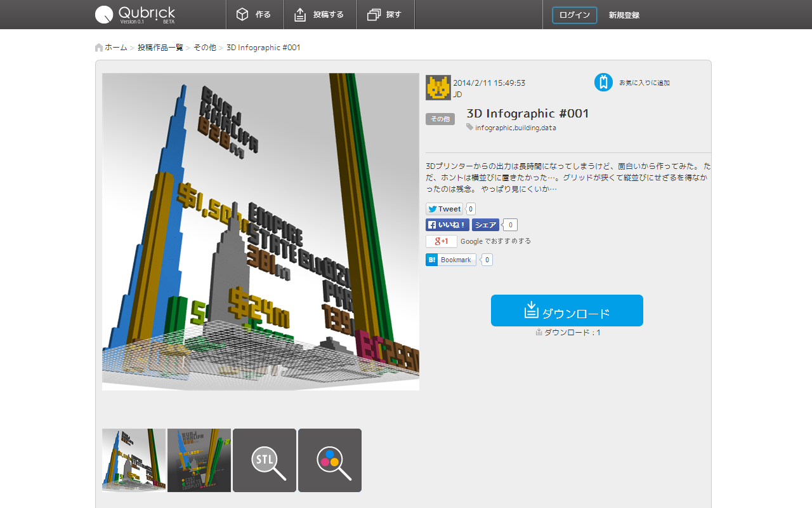This screenshot has height=508, width=812.
Task: Go to ホーム breadcrumb link
Action: pos(116,48)
